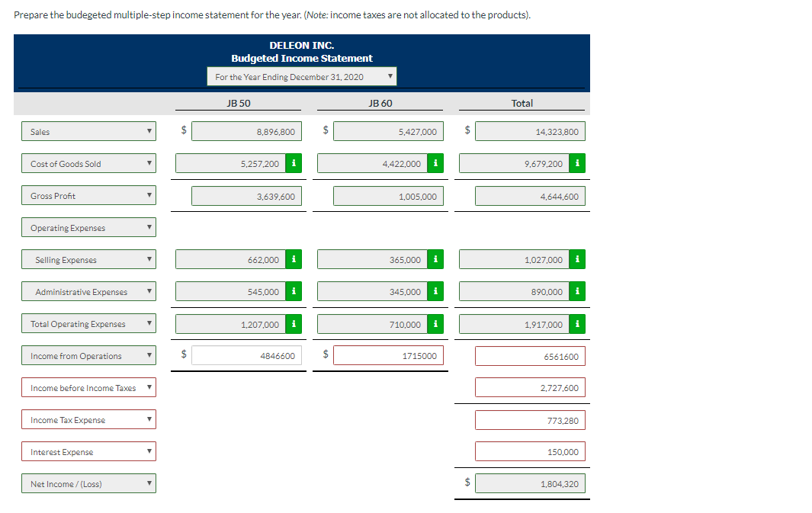The image size is (812, 513).
Task: Open info icon for Total column Operating Expenses total
Action: [577, 324]
